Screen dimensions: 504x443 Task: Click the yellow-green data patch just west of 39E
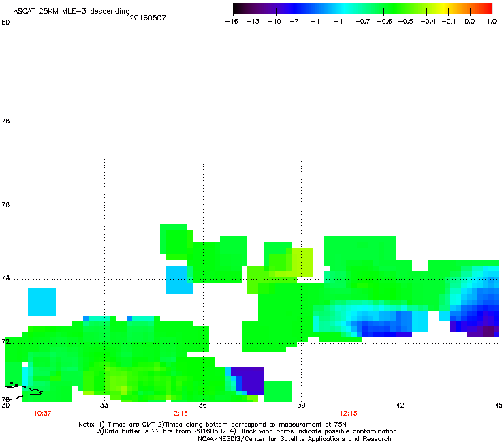pyautogui.click(x=300, y=262)
